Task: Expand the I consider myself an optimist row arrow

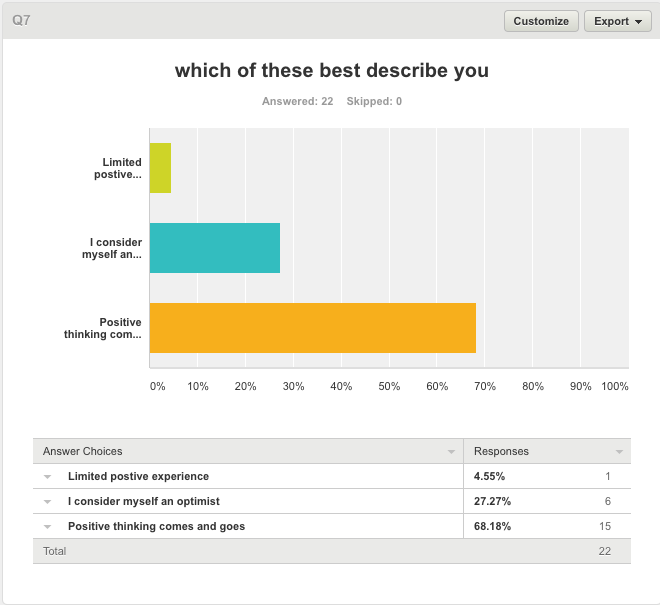Action: click(x=47, y=502)
